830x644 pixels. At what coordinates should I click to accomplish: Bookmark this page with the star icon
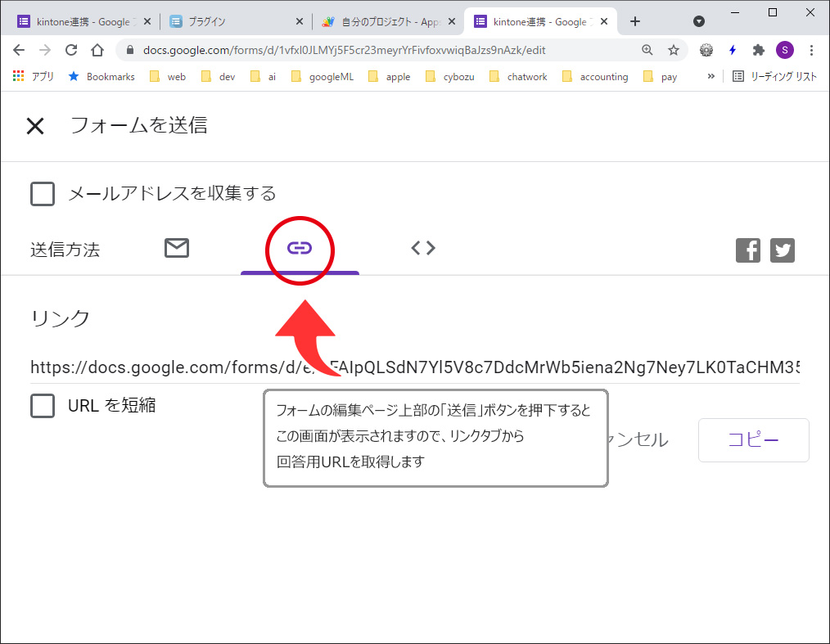[674, 50]
